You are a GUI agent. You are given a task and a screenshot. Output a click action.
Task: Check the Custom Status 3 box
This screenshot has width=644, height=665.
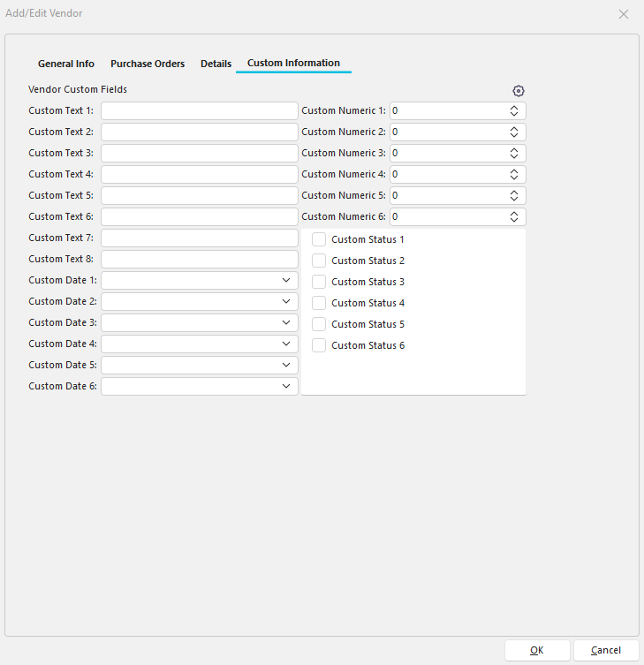(x=319, y=282)
